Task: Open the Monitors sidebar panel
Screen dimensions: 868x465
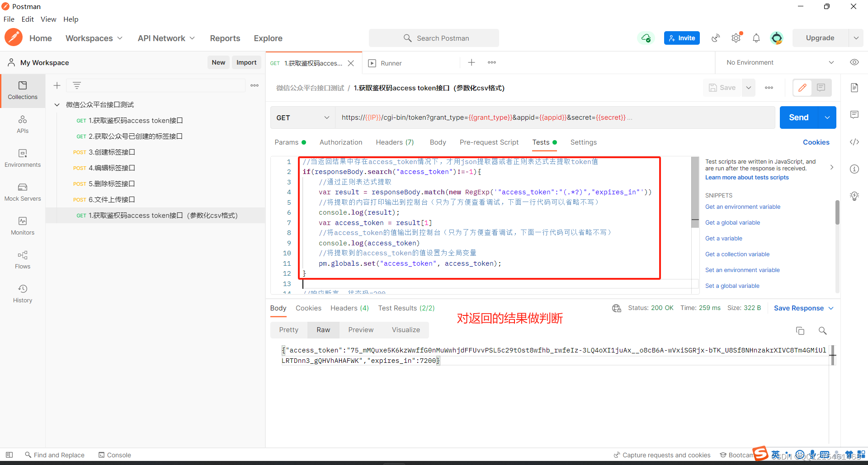Action: [x=23, y=226]
